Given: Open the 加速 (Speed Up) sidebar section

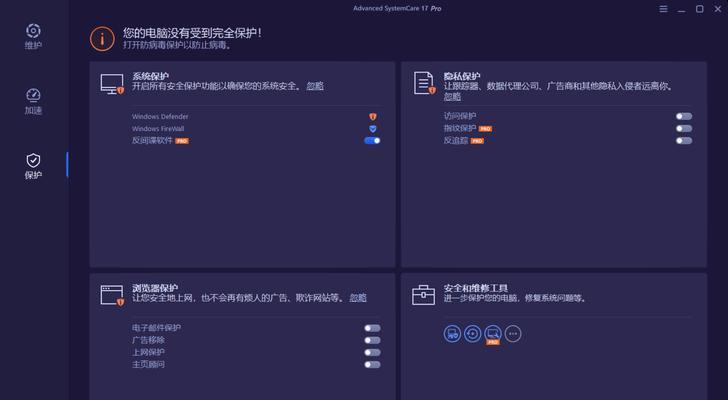Looking at the screenshot, I should coord(33,101).
